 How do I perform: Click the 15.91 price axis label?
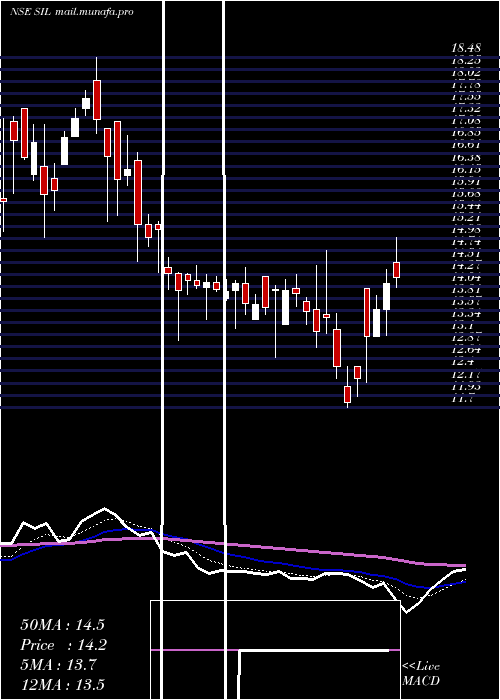(466, 182)
